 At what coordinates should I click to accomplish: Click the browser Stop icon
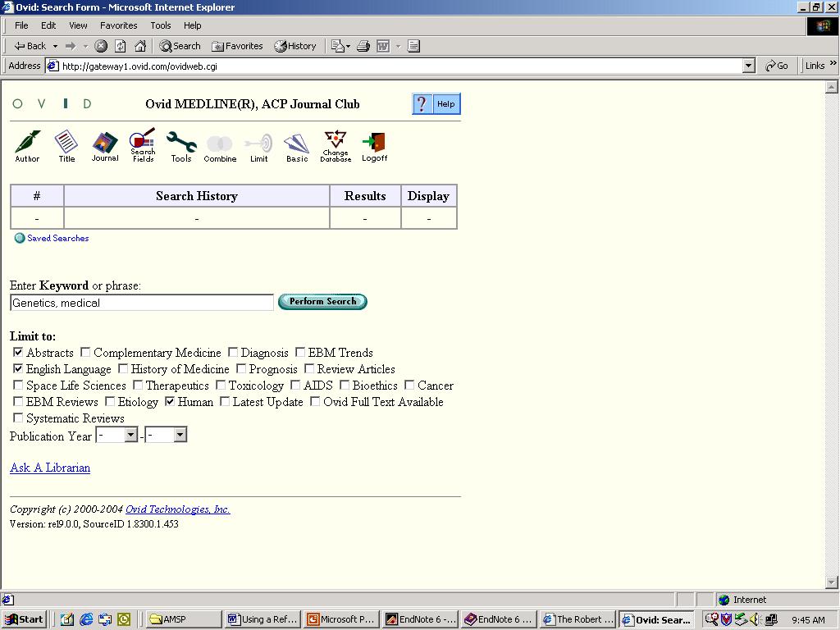point(101,46)
